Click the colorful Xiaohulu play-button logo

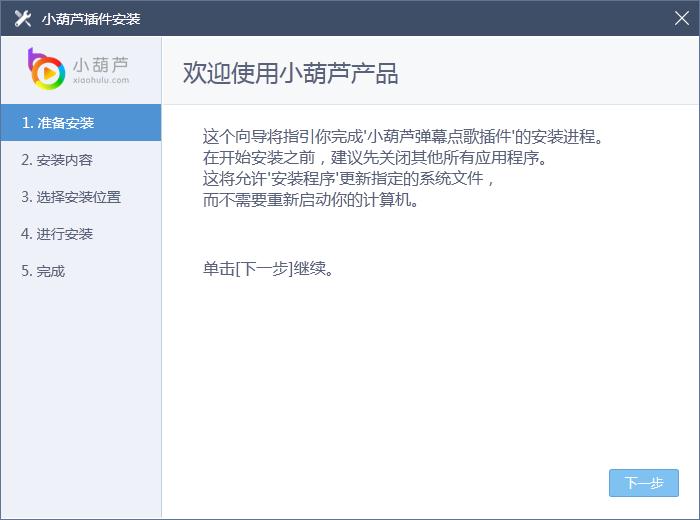click(x=46, y=69)
